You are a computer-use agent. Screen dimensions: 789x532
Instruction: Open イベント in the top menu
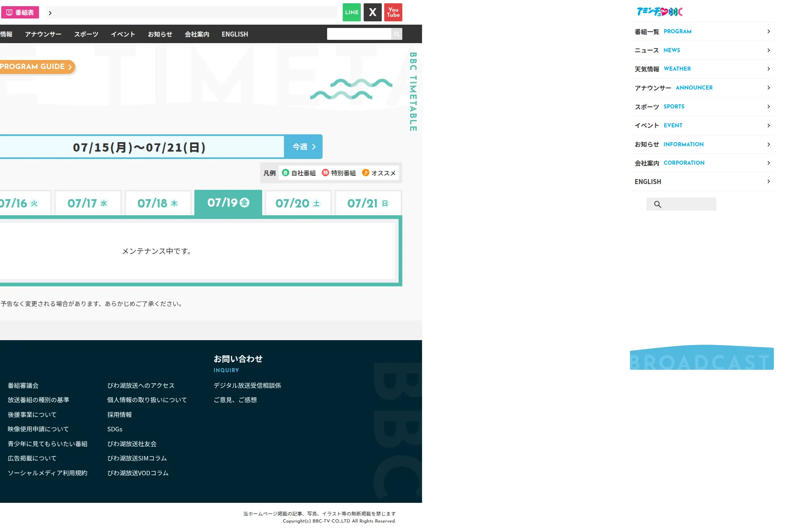(123, 34)
